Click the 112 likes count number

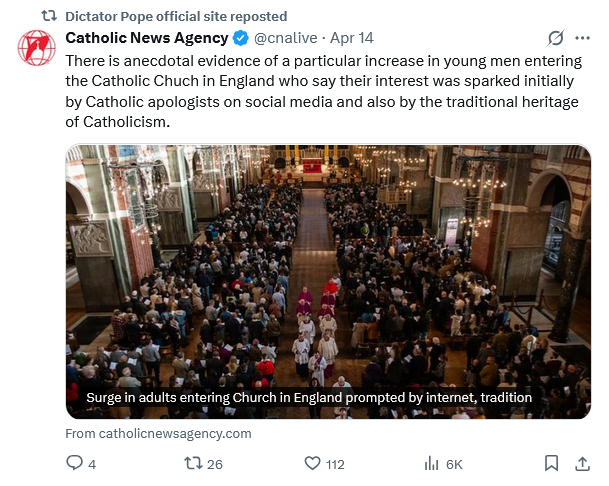click(x=335, y=463)
